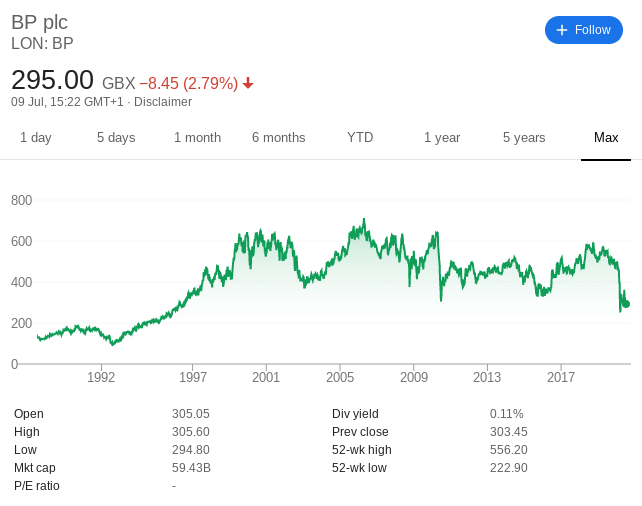Follow BP plc stock
Image resolution: width=642 pixels, height=506 pixels.
[583, 30]
